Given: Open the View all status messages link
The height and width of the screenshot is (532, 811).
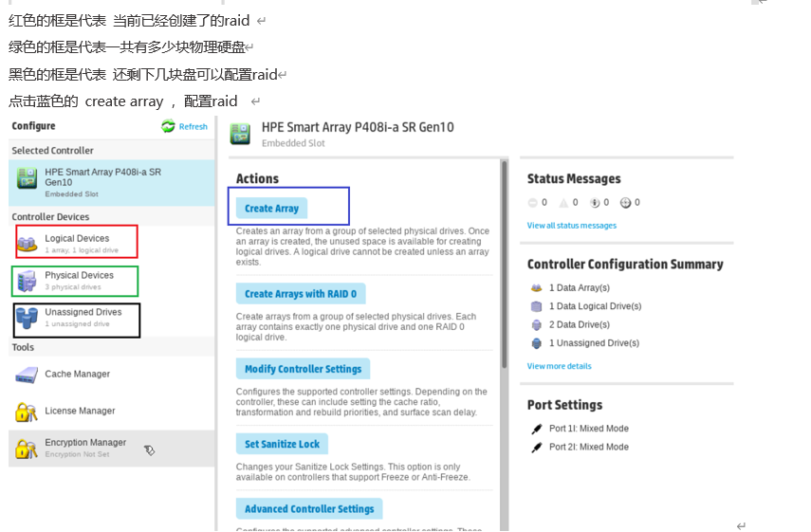Looking at the screenshot, I should click(572, 226).
